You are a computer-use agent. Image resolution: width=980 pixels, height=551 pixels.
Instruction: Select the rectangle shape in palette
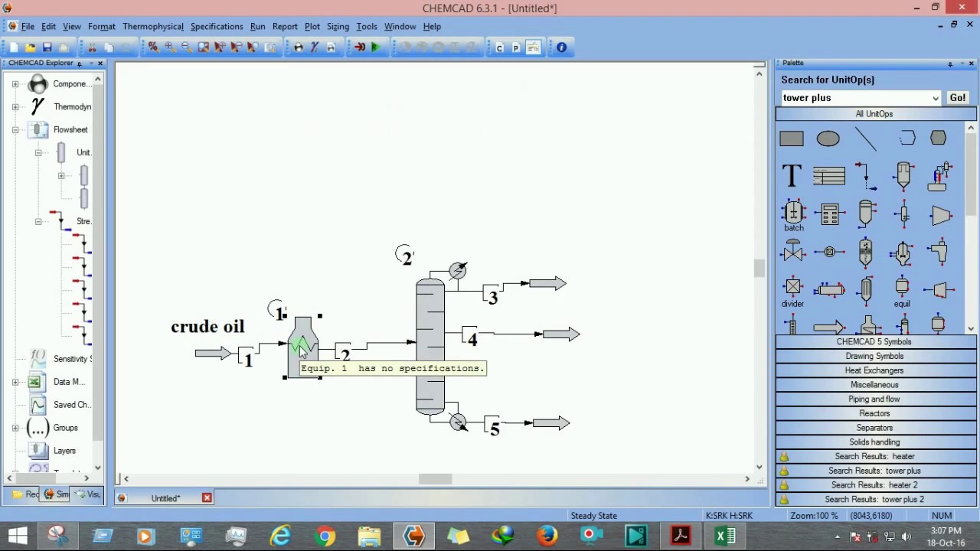[x=792, y=139]
